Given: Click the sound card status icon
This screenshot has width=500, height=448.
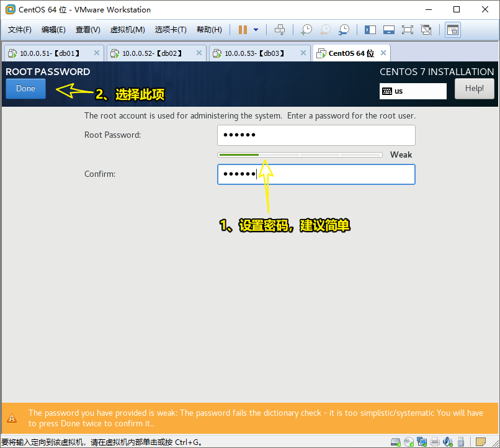Looking at the screenshot, I should [448, 442].
